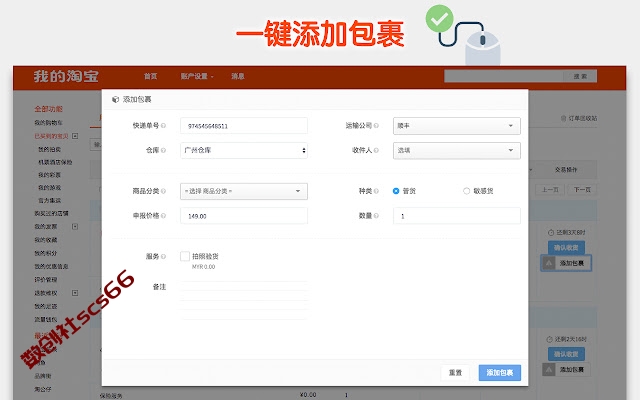This screenshot has width=640, height=400.
Task: Click the clock icon beside 还剩3天8时
Action: point(551,232)
